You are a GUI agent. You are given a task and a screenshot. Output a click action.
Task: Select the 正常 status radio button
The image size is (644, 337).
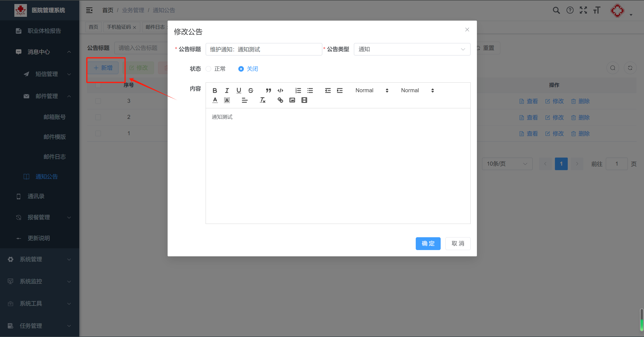coord(208,69)
